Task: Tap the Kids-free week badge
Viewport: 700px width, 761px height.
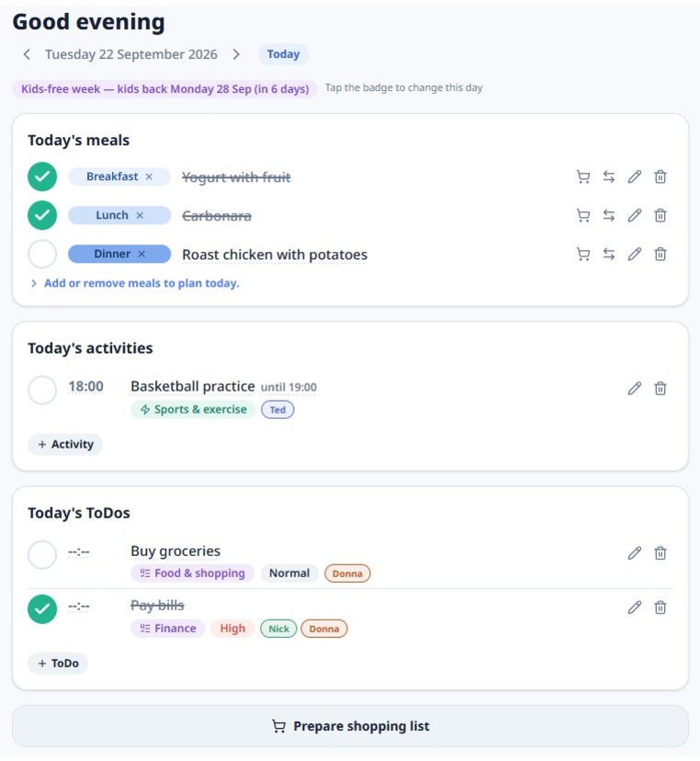Action: click(165, 89)
